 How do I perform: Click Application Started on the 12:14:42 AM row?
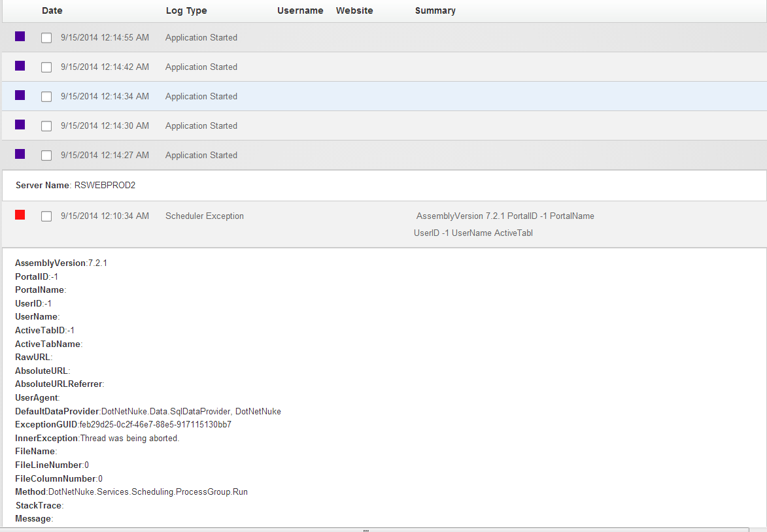[201, 67]
